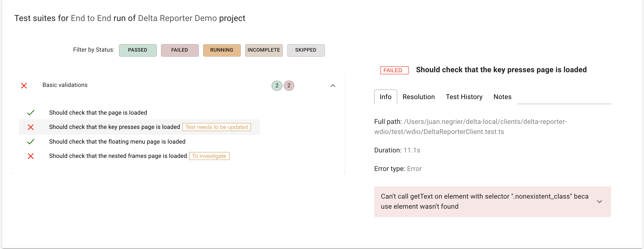Screen dimensions: 644x249
Task: Click the red X icon on Basic validations
Action: 23,85
